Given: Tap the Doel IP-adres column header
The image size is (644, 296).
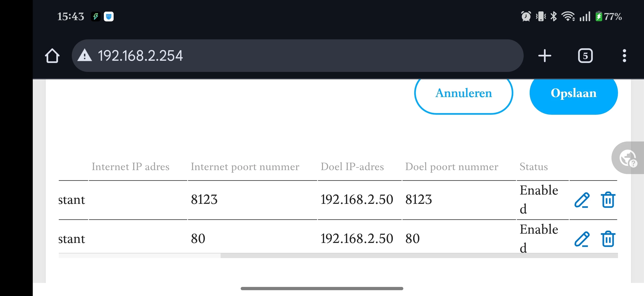Looking at the screenshot, I should click(x=352, y=167).
